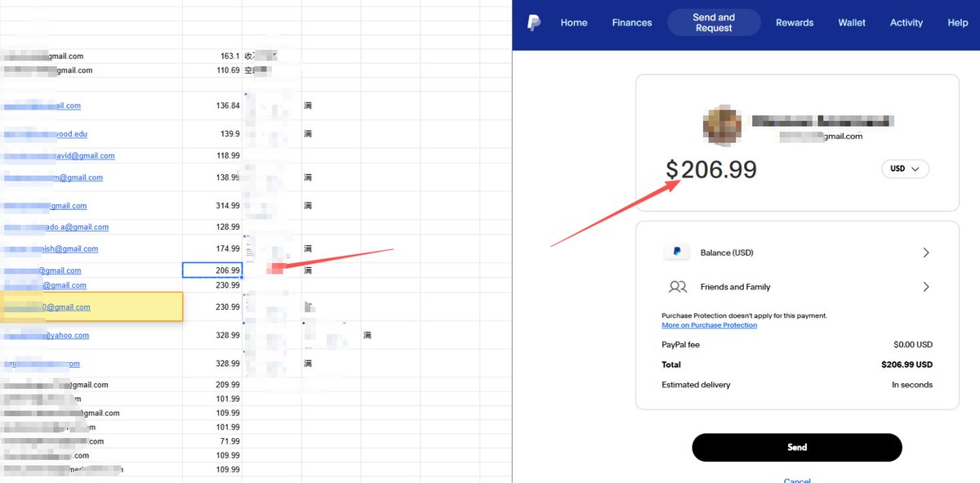980x483 pixels.
Task: Expand the Friends and Family chevron arrow
Action: [x=925, y=287]
